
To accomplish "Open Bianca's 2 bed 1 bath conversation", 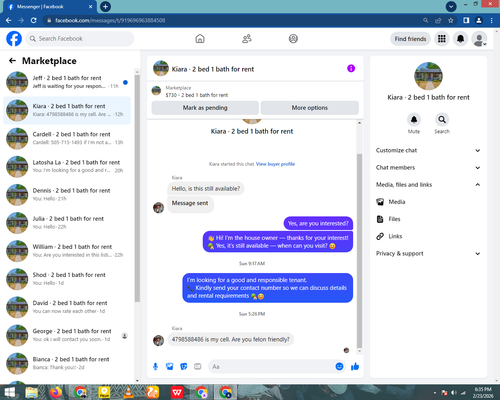I will point(67,363).
